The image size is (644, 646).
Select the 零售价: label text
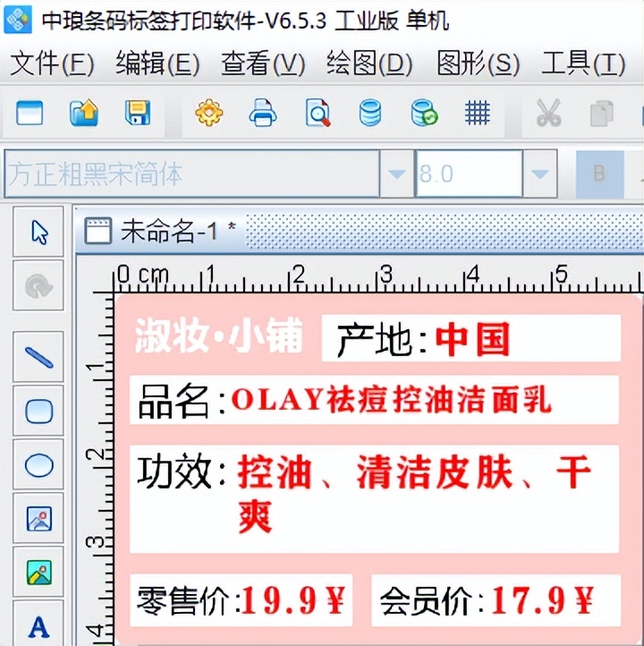188,601
